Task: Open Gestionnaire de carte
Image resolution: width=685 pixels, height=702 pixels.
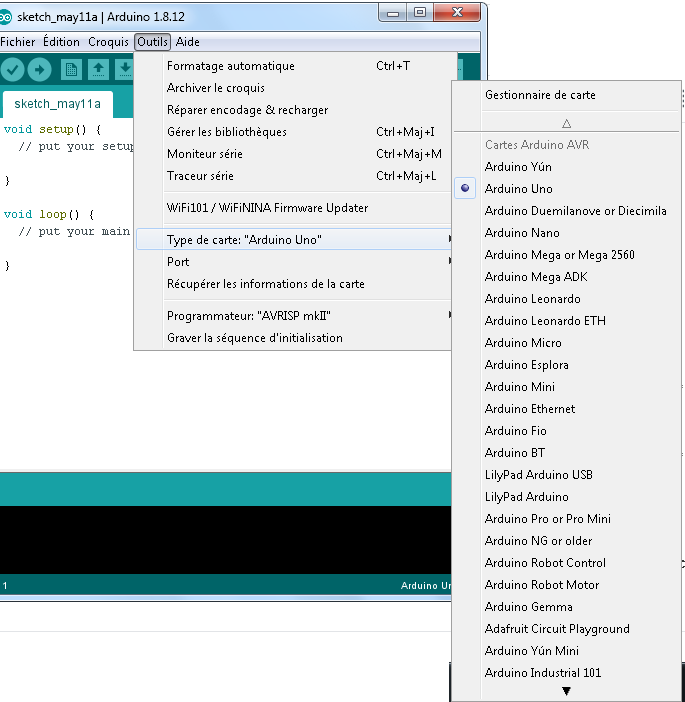Action: click(x=540, y=95)
